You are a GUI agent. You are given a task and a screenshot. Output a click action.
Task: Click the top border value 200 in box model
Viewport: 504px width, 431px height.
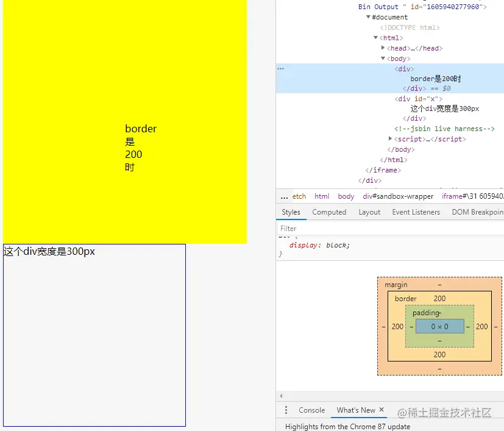pos(440,299)
